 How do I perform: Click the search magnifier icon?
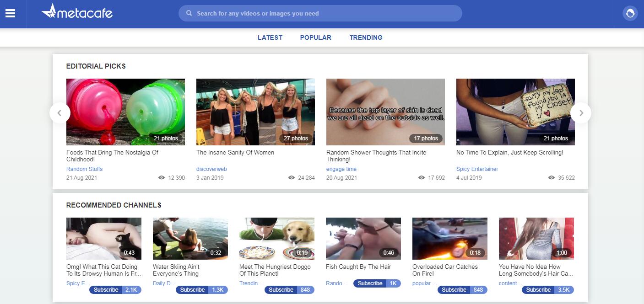(189, 13)
